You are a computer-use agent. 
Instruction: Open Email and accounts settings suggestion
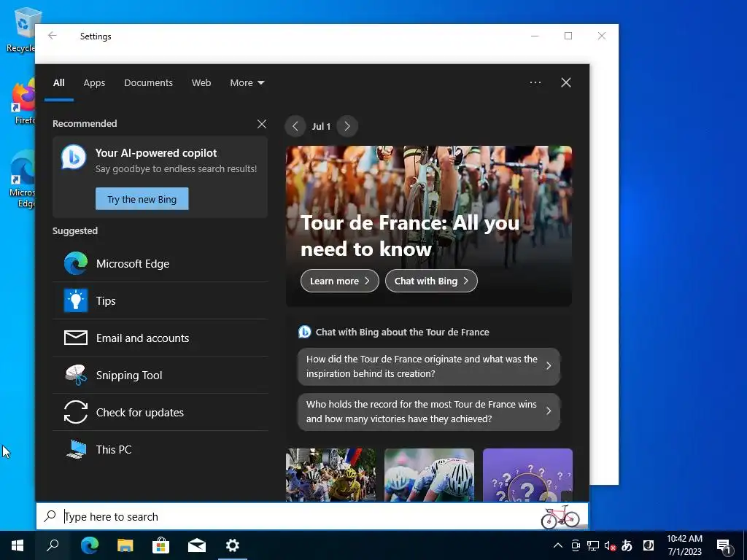(160, 338)
